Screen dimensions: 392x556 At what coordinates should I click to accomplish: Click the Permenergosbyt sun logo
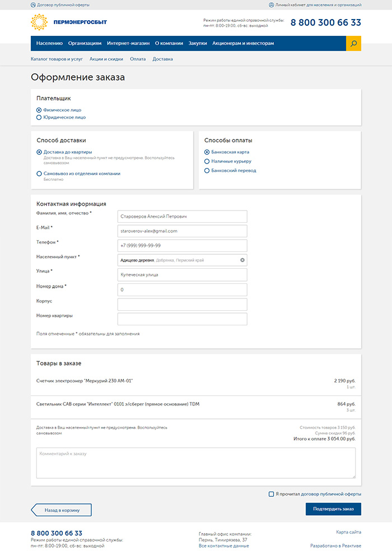[39, 23]
